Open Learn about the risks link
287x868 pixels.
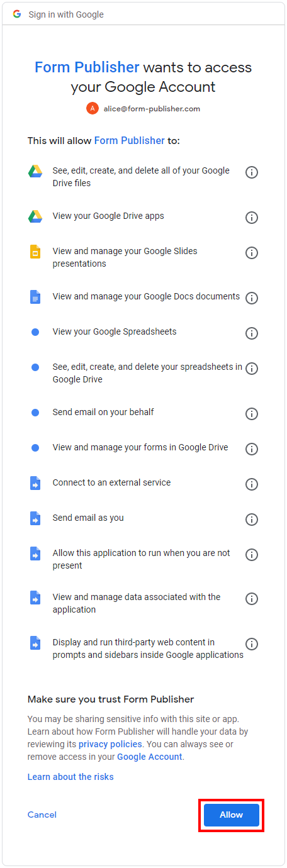tap(70, 777)
